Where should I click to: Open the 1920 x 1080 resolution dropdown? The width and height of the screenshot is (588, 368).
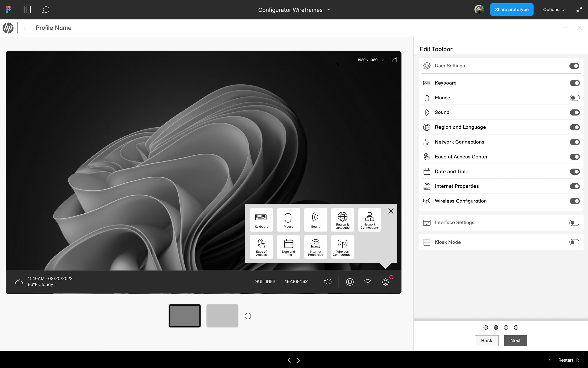[371, 60]
